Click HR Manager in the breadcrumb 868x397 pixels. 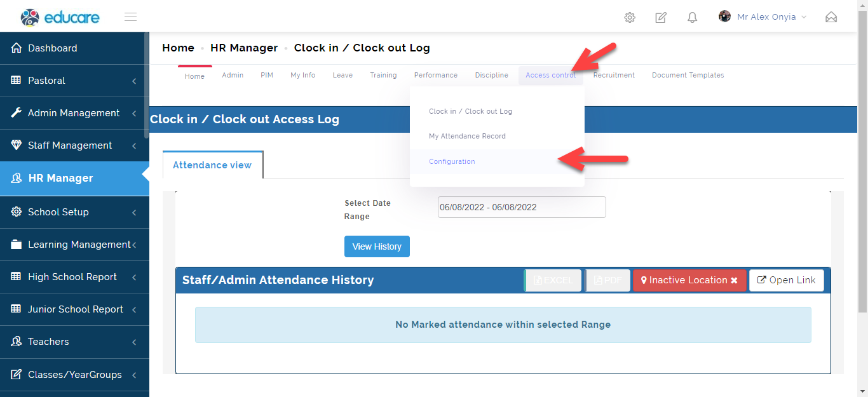pyautogui.click(x=244, y=48)
